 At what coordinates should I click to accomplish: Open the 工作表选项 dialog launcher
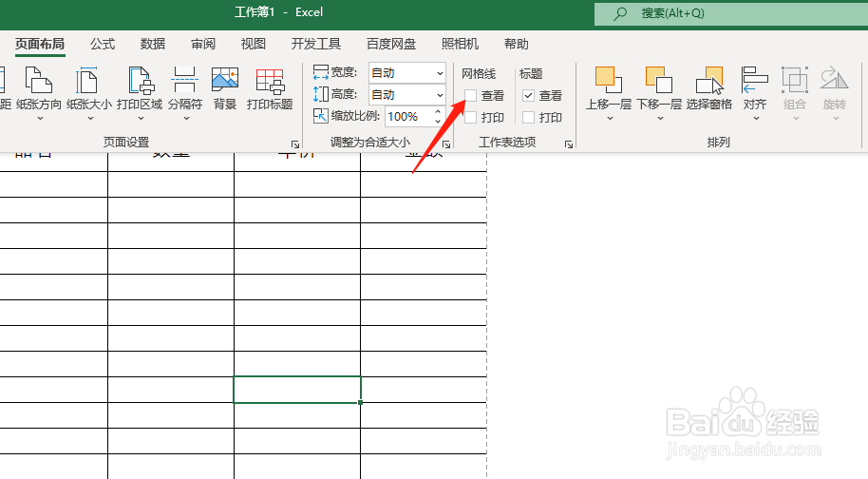click(569, 144)
